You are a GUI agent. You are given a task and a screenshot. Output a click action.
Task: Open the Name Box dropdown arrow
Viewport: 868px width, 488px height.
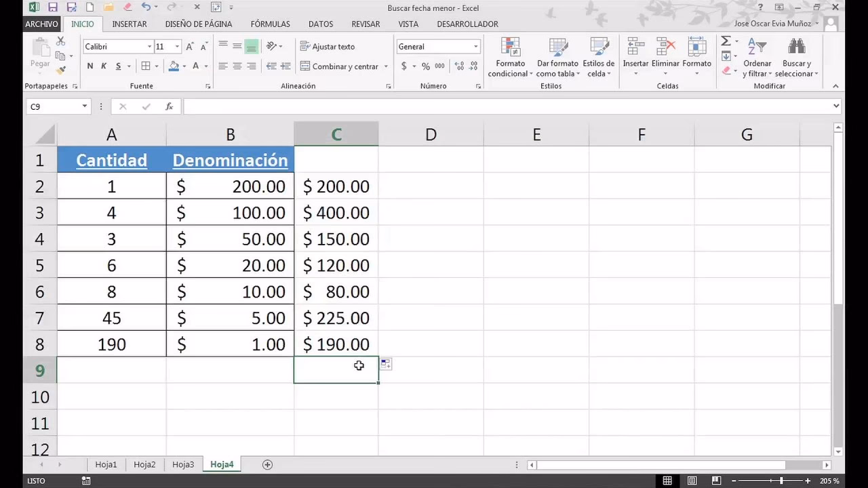[85, 106]
